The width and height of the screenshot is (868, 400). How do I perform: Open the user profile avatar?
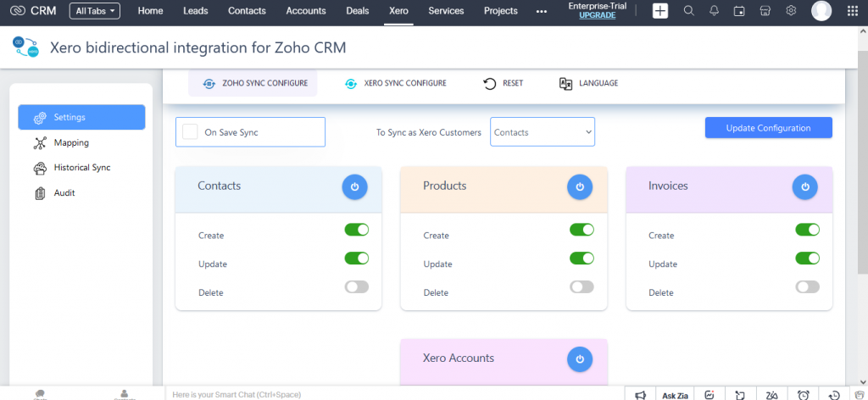tap(821, 10)
